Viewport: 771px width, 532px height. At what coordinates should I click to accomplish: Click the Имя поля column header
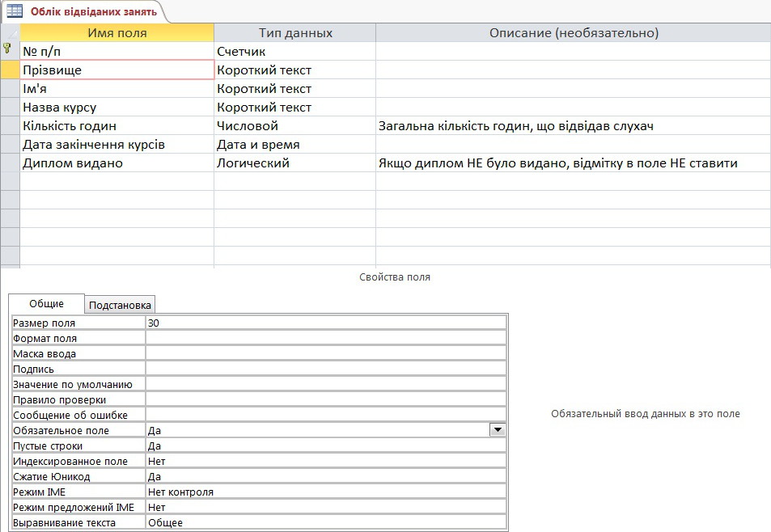[116, 33]
